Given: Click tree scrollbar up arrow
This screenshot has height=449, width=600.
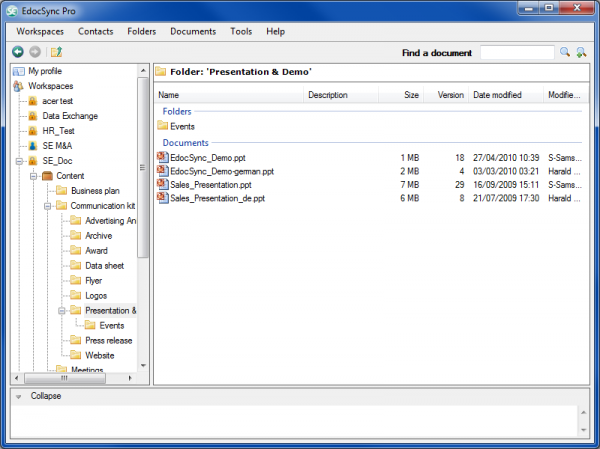Looking at the screenshot, I should click(143, 70).
